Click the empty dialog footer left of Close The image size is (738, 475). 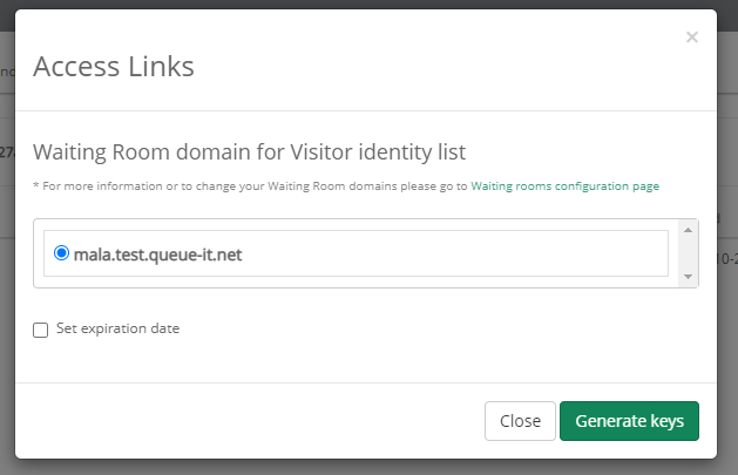[249, 421]
